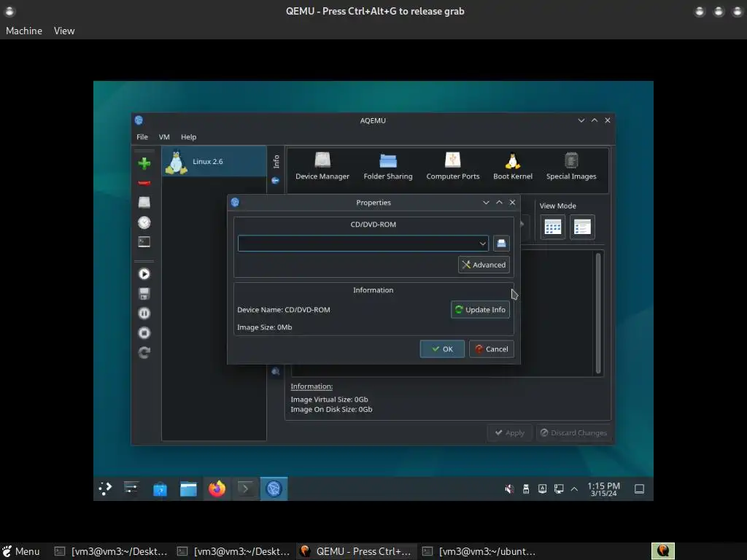747x560 pixels.
Task: Click the floppy save VM state icon
Action: point(144,294)
